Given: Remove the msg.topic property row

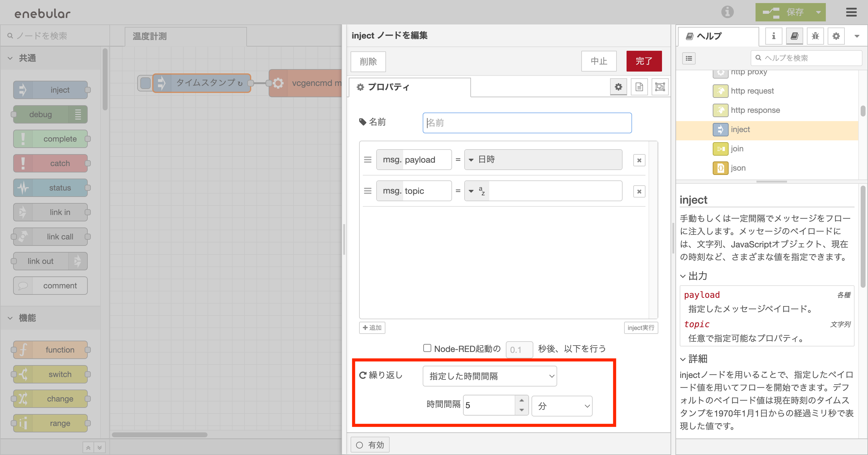Looking at the screenshot, I should (639, 191).
